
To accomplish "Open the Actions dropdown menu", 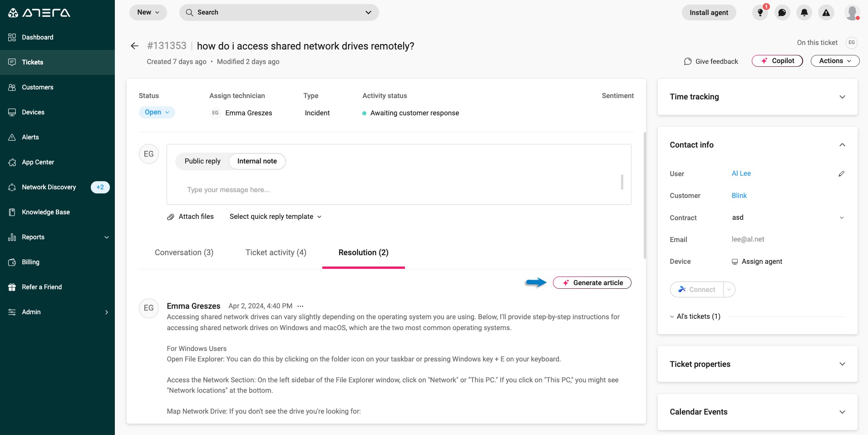I will [x=834, y=61].
